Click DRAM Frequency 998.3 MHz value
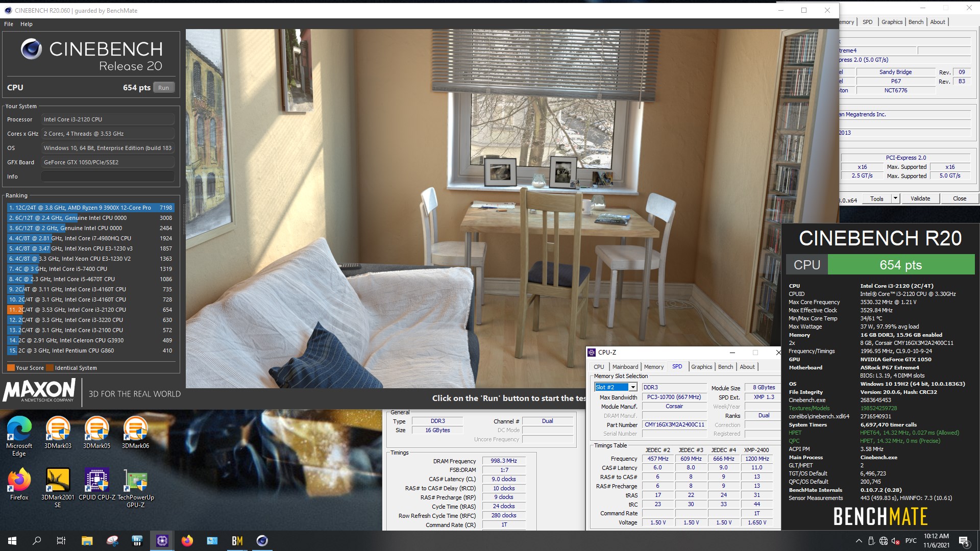 (x=504, y=461)
